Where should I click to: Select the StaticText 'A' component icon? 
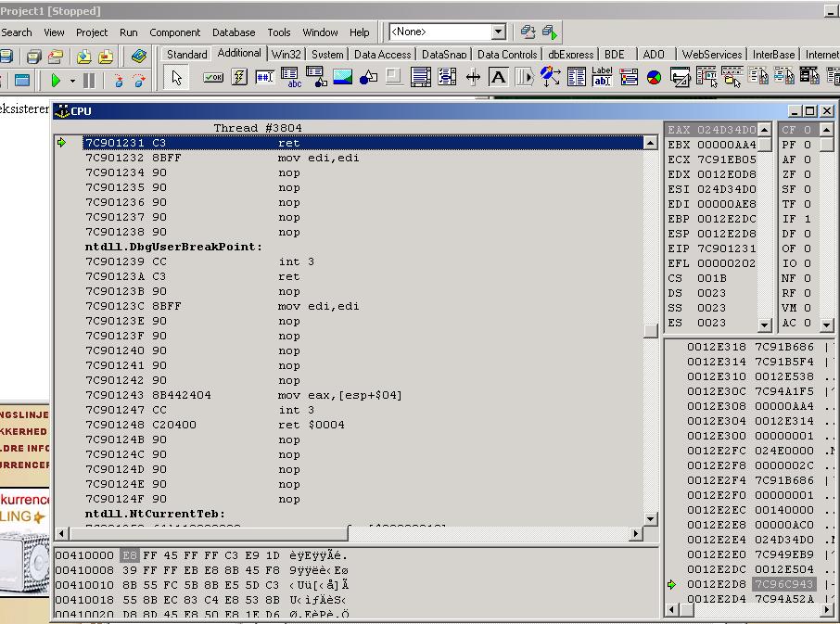498,78
